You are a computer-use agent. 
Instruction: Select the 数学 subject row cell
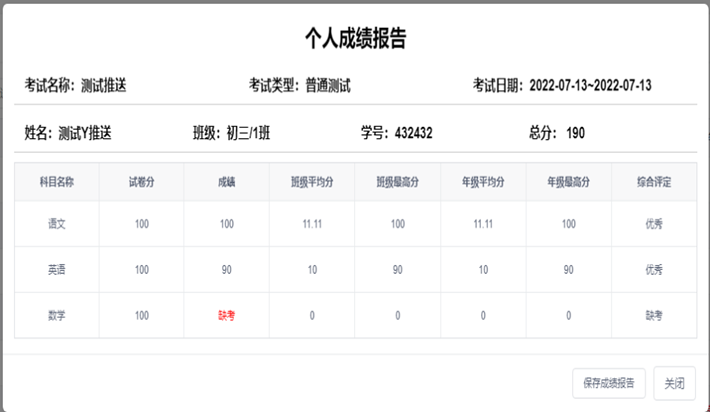(x=57, y=315)
